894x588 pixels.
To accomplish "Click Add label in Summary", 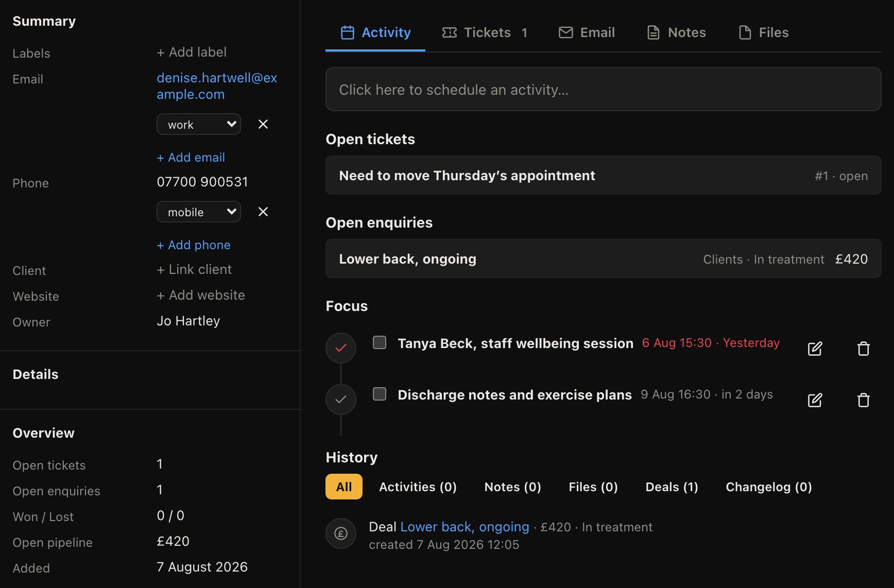I will point(192,52).
